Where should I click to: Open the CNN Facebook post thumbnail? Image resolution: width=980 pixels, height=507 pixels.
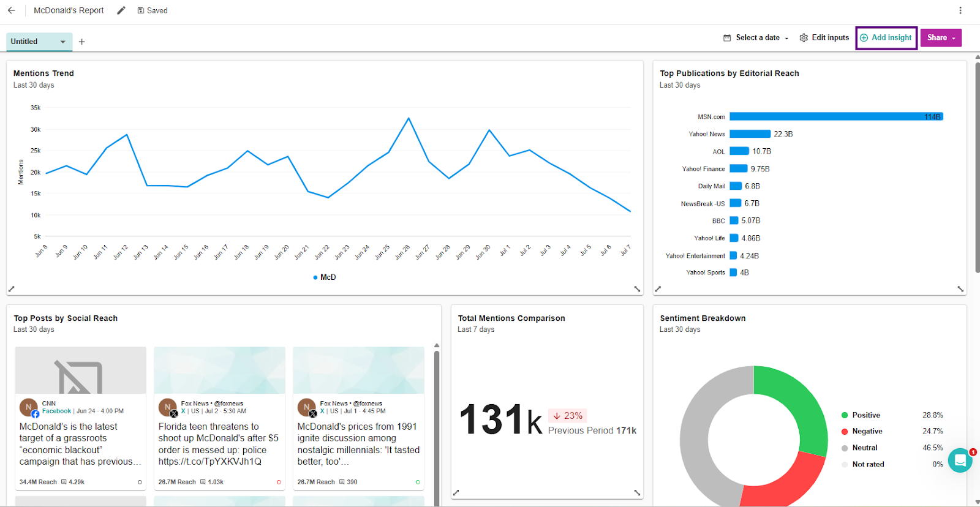(x=80, y=370)
